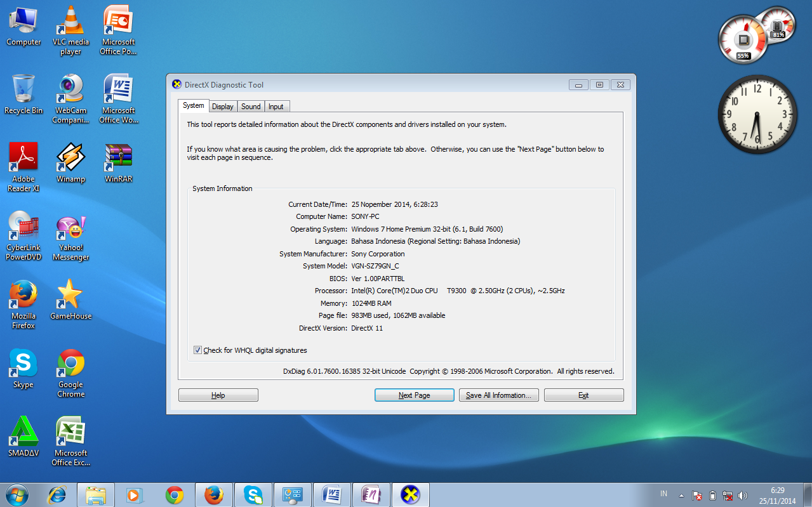Select Google Chrome desktop shortcut
Viewport: 812px width, 507px height.
[x=70, y=373]
